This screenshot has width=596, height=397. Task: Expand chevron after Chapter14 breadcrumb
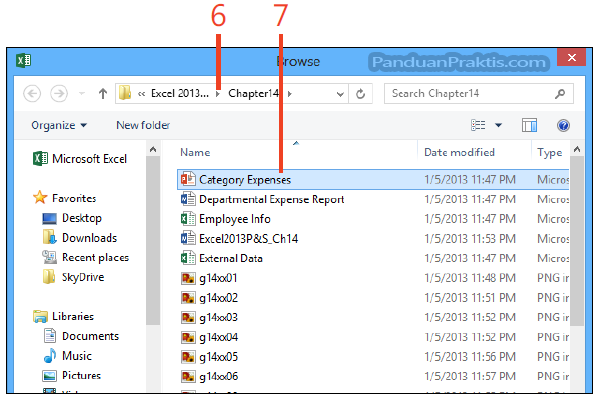pos(290,94)
